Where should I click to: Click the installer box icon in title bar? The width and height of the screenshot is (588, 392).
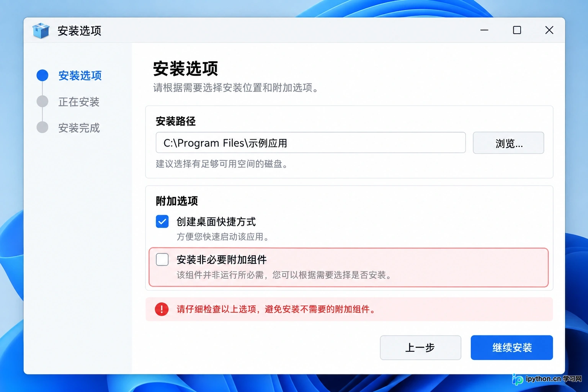click(41, 30)
